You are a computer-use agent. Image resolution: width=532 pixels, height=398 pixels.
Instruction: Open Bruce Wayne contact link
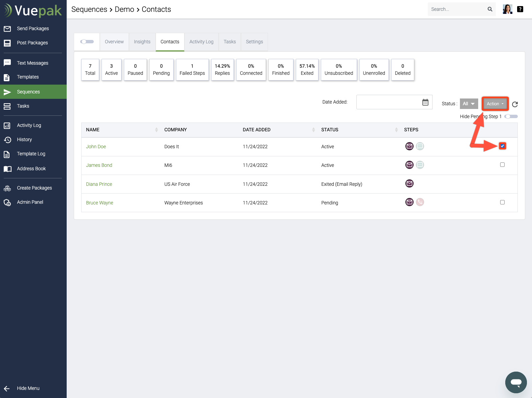99,203
